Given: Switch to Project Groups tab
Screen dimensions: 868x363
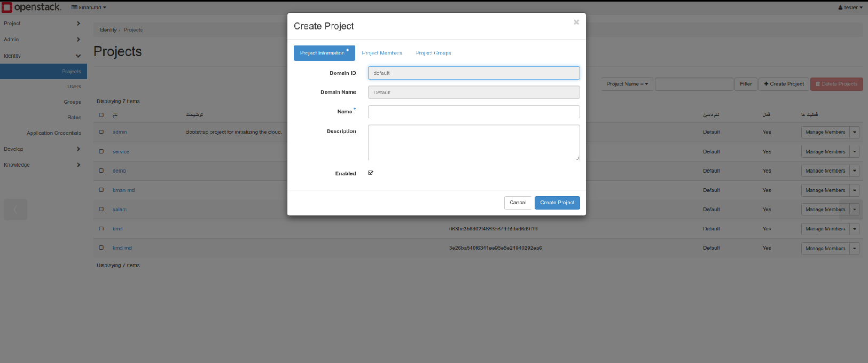Looking at the screenshot, I should 433,53.
